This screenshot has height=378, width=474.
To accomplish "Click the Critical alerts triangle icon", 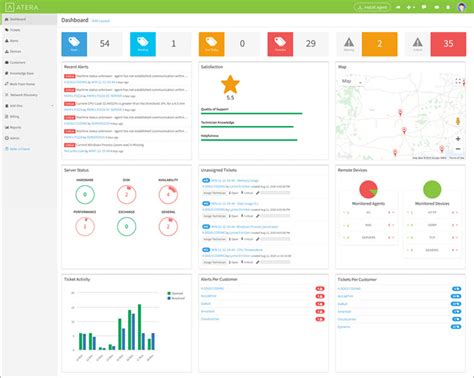I will 418,42.
